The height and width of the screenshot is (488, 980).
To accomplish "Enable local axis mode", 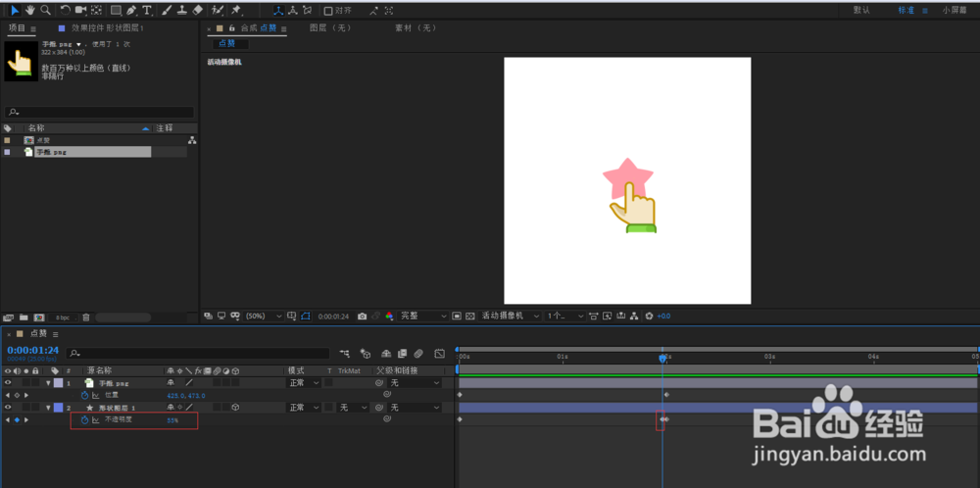I will pos(278,10).
